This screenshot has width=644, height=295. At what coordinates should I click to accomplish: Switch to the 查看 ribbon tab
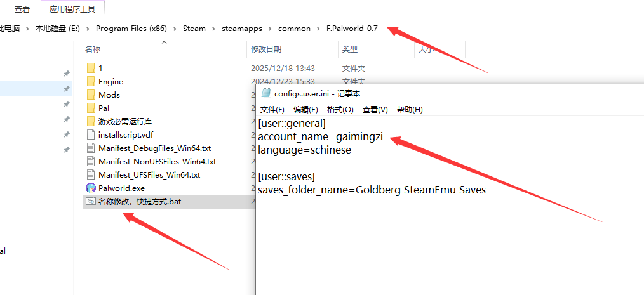(22, 8)
